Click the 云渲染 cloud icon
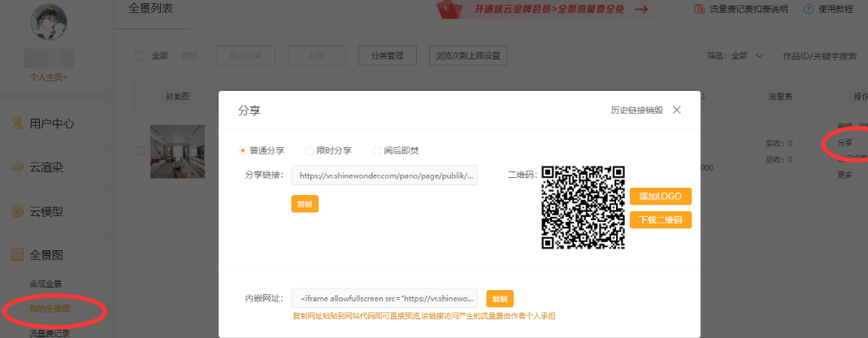 coord(17,167)
